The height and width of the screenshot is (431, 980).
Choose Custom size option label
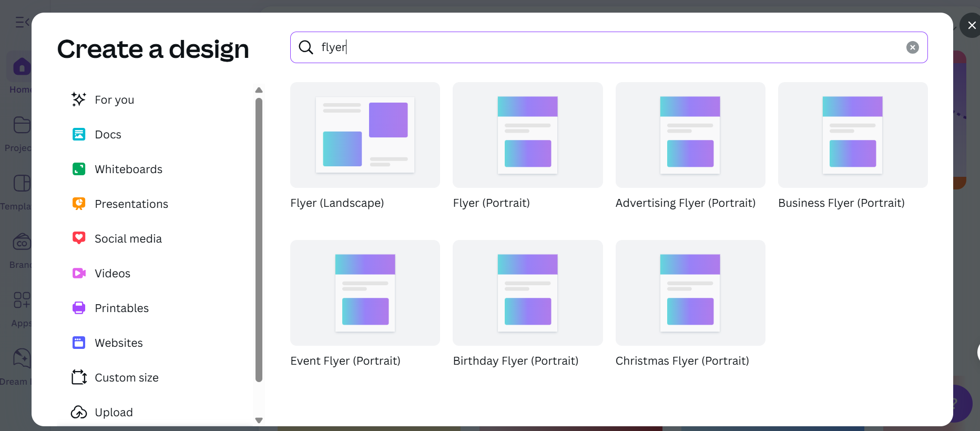127,378
